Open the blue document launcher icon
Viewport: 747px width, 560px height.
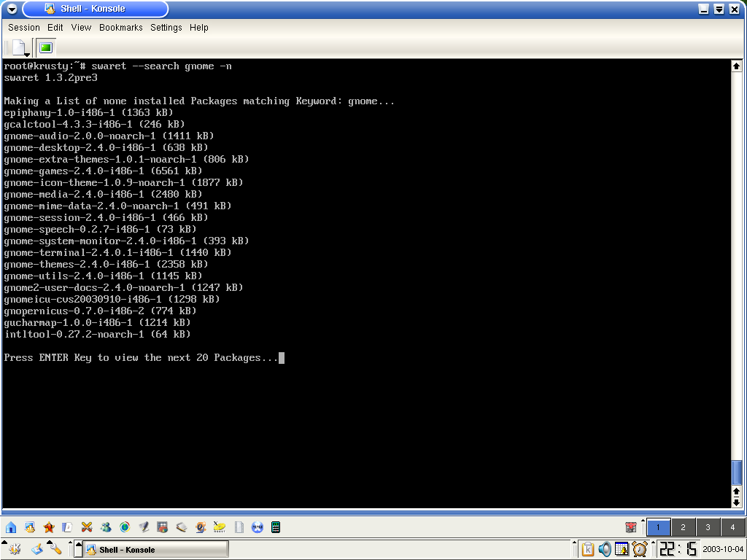pyautogui.click(x=68, y=527)
